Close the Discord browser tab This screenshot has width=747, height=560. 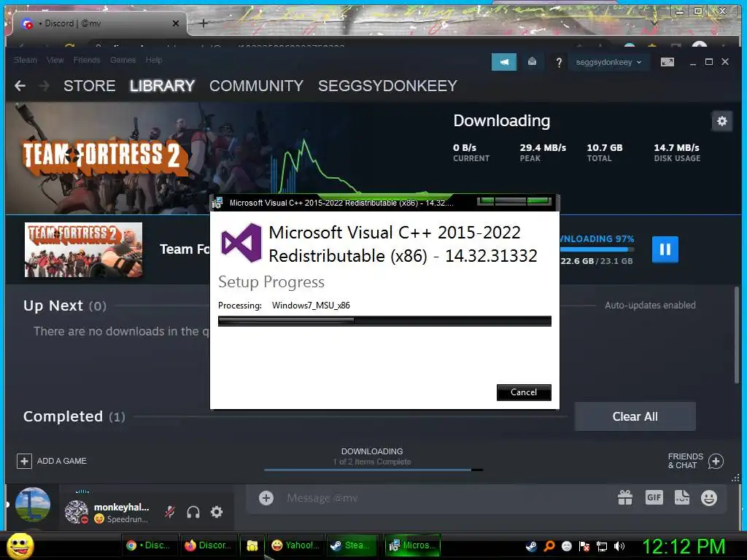[176, 23]
